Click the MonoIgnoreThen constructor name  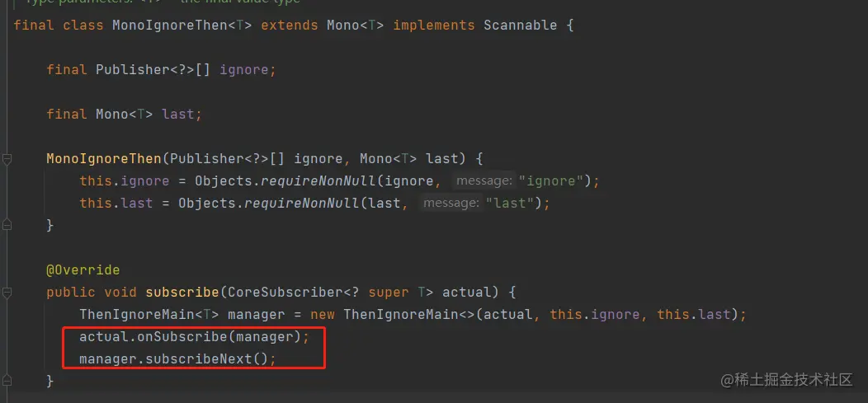(104, 159)
